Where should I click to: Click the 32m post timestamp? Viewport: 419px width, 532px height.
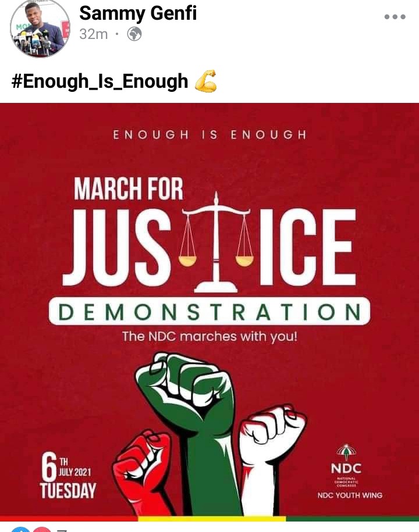pyautogui.click(x=93, y=34)
